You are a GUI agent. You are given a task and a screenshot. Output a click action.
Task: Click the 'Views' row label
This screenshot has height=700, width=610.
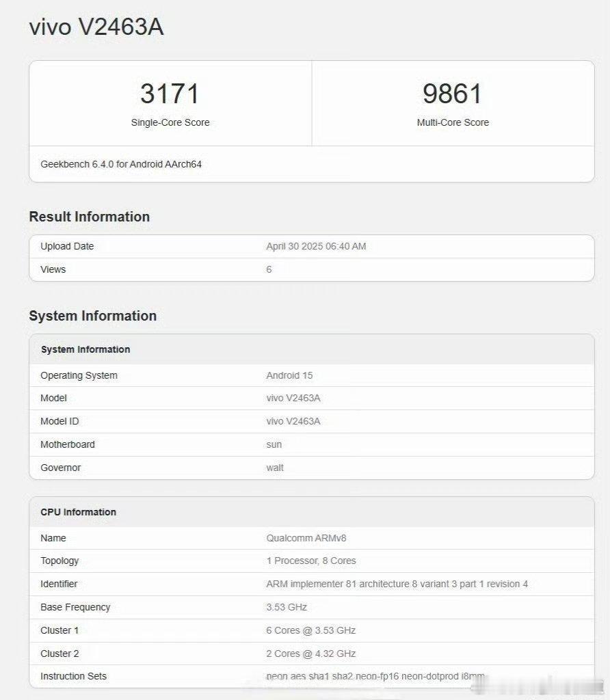click(53, 269)
